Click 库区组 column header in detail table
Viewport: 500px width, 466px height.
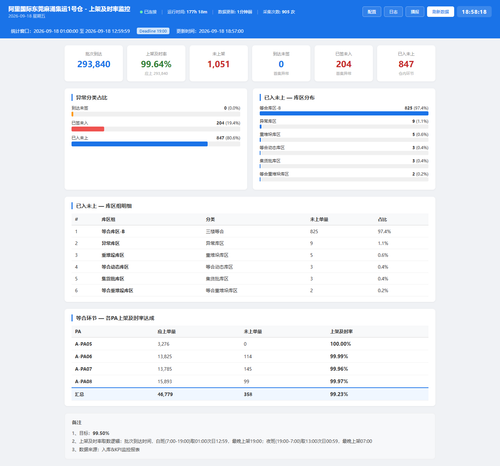pyautogui.click(x=108, y=219)
